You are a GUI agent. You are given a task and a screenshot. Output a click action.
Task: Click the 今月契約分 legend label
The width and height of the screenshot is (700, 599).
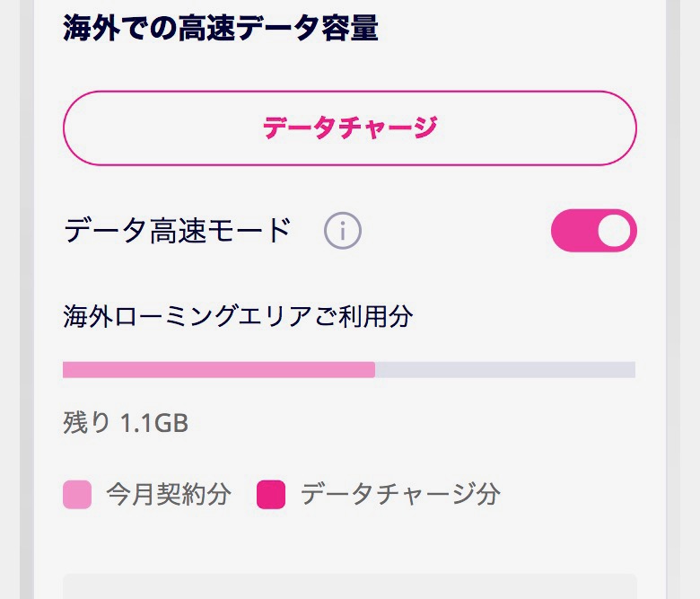coord(169,494)
